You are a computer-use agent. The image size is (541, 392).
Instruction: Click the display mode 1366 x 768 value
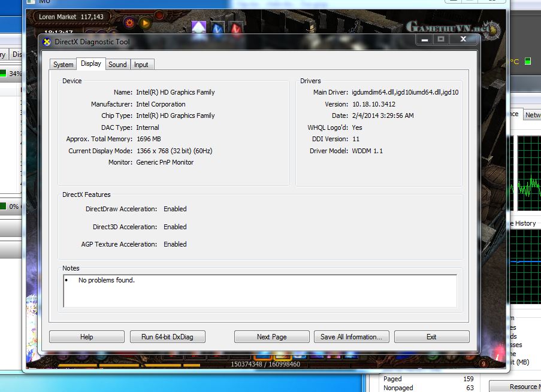(174, 151)
